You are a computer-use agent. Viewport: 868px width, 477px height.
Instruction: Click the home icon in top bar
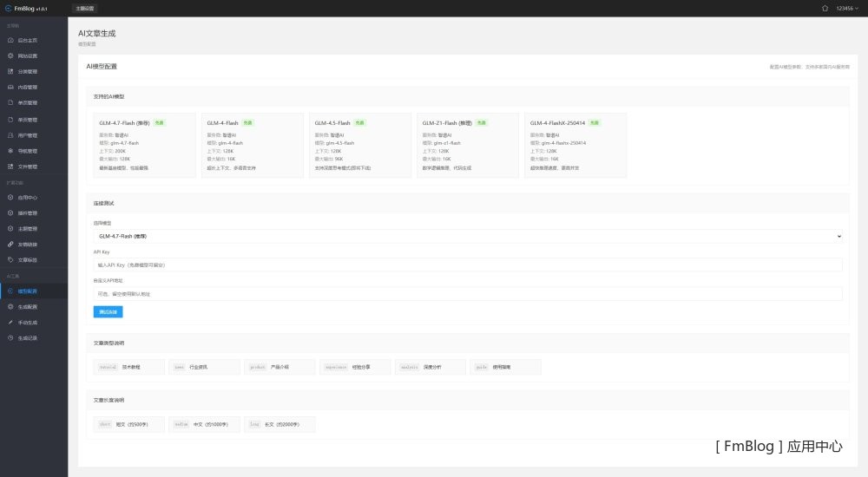point(825,8)
